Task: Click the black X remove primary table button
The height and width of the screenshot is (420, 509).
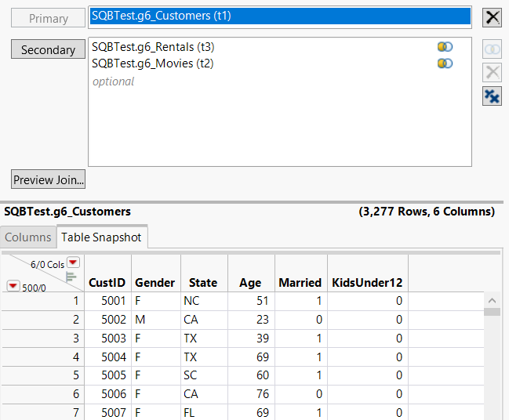Action: pyautogui.click(x=492, y=18)
